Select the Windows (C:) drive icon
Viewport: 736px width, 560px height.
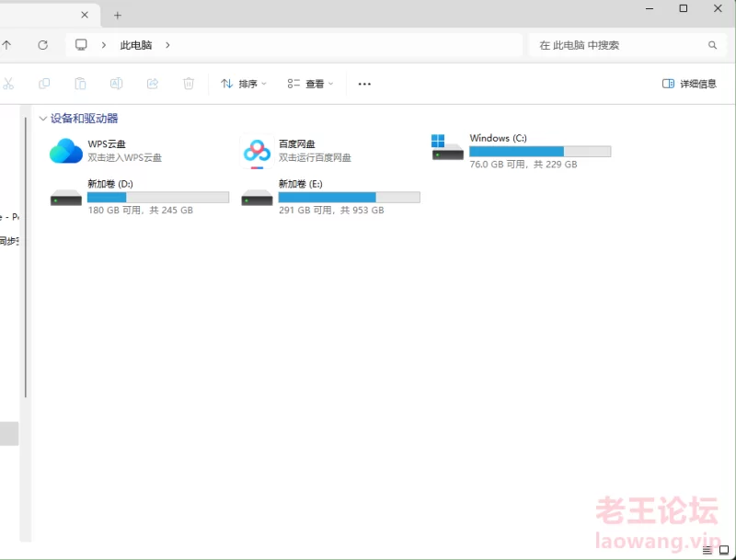click(447, 147)
